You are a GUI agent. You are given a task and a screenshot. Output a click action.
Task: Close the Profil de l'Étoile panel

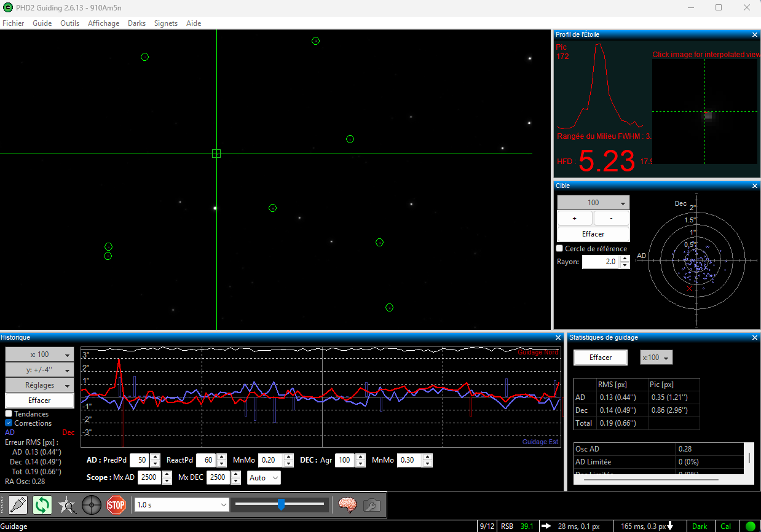(755, 35)
